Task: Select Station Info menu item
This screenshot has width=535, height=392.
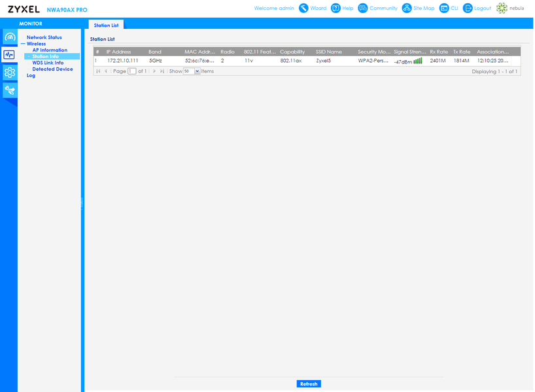Action: pos(45,57)
